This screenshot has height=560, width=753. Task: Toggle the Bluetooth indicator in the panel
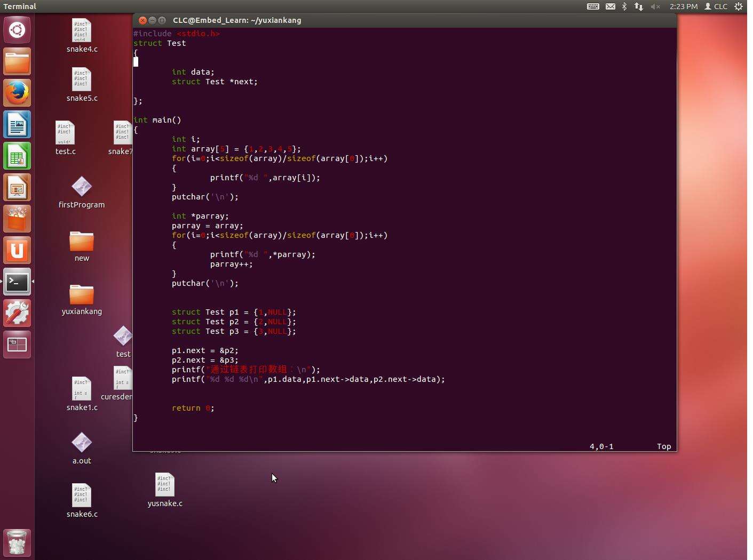[624, 6]
